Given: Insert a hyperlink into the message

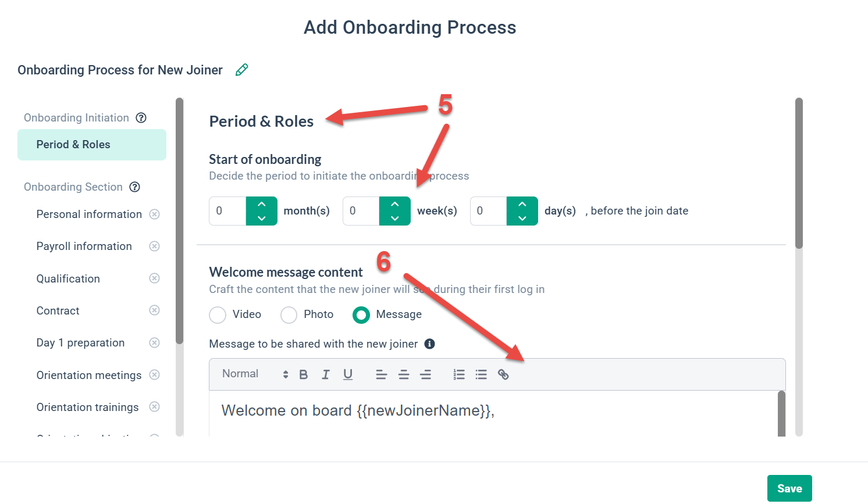Looking at the screenshot, I should (x=503, y=374).
